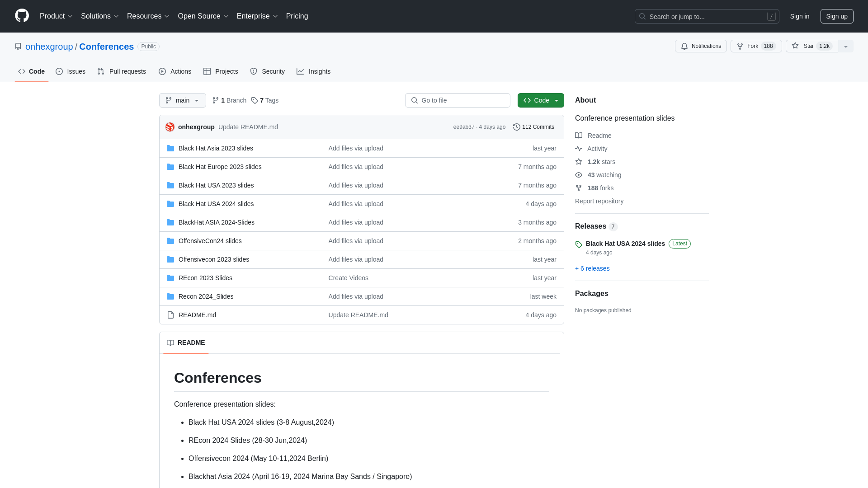Click the pulse icon beside Activity
This screenshot has width=868, height=488.
coord(579,149)
